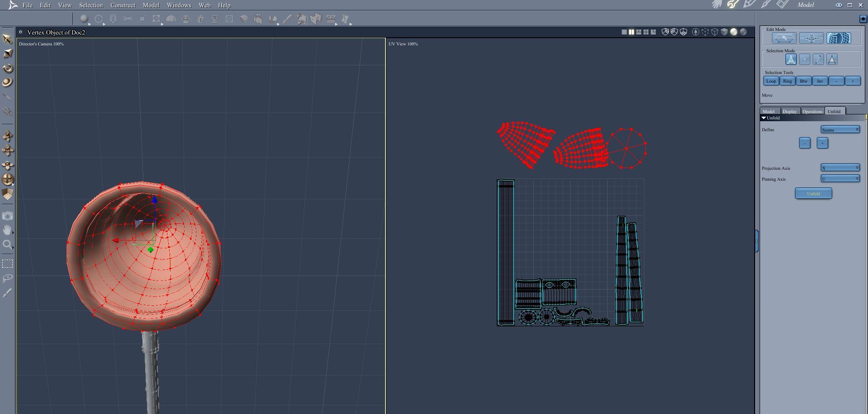Click the shrink selection minus button
Image resolution: width=868 pixels, height=414 pixels.
pyautogui.click(x=836, y=81)
